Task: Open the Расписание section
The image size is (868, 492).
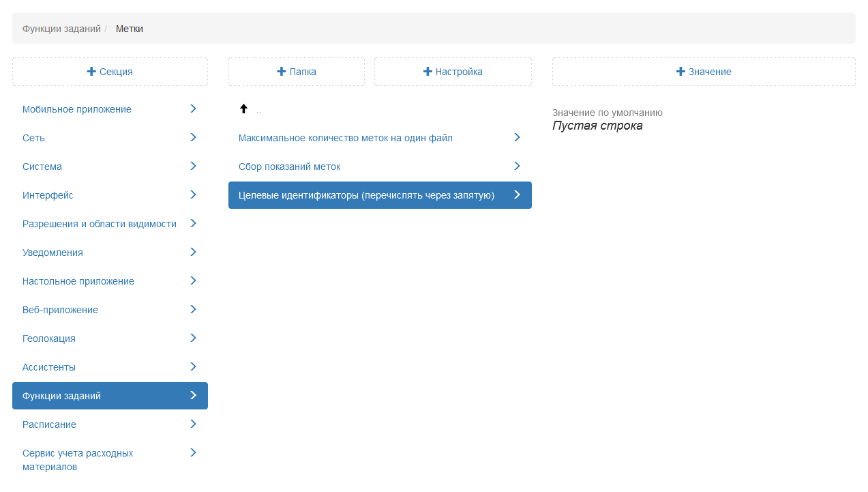Action: coord(49,424)
